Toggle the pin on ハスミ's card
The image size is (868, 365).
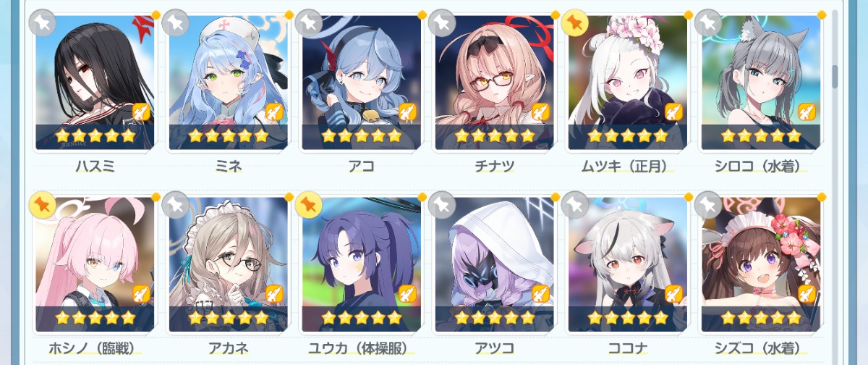42,23
